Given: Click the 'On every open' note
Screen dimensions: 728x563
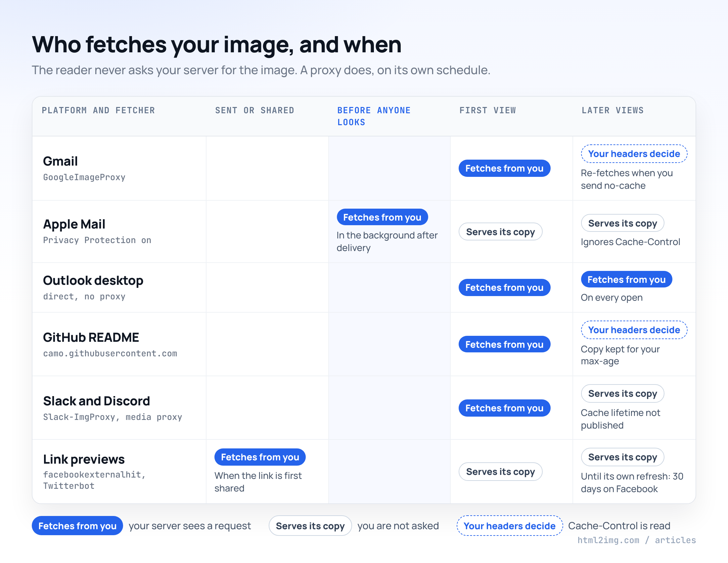Looking at the screenshot, I should pos(612,297).
